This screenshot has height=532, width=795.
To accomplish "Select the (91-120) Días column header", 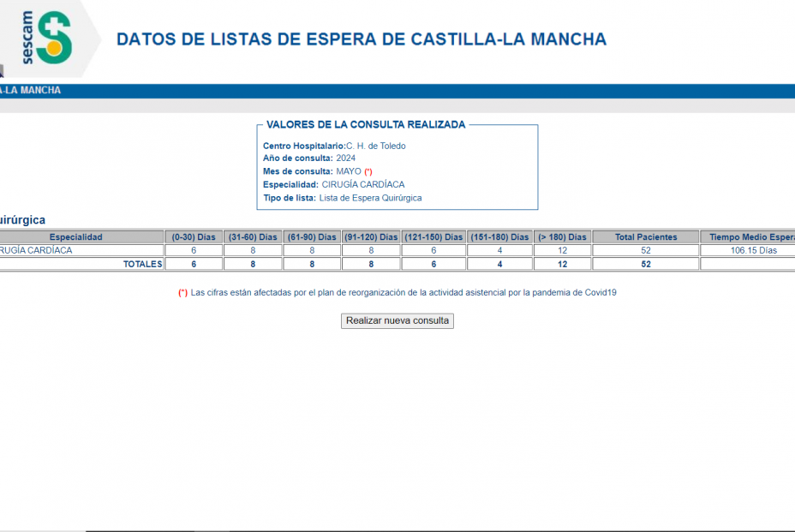I will click(x=371, y=236).
